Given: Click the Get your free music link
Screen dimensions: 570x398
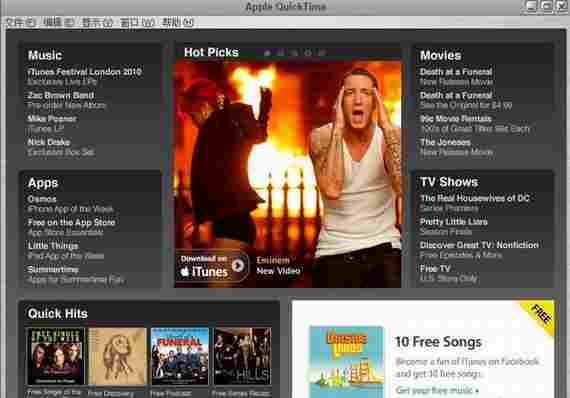Looking at the screenshot, I should (437, 390).
